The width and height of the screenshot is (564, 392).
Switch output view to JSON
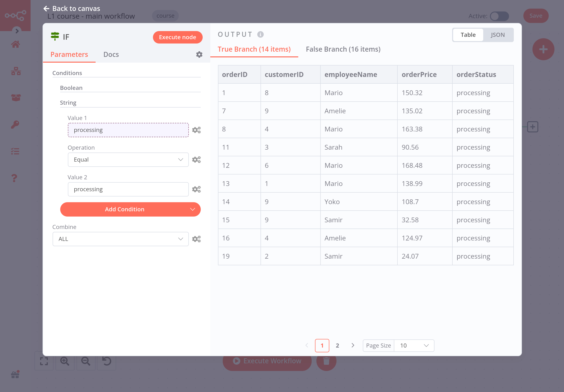point(498,35)
